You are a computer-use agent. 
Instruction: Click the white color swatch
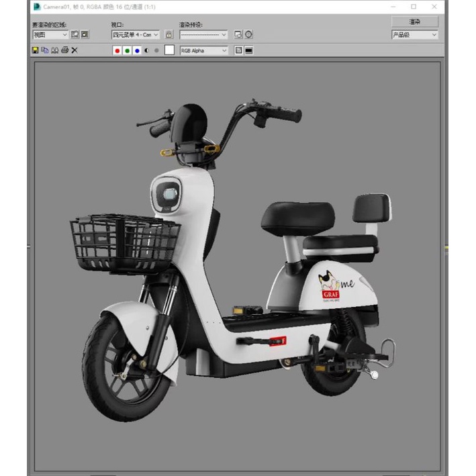click(169, 50)
